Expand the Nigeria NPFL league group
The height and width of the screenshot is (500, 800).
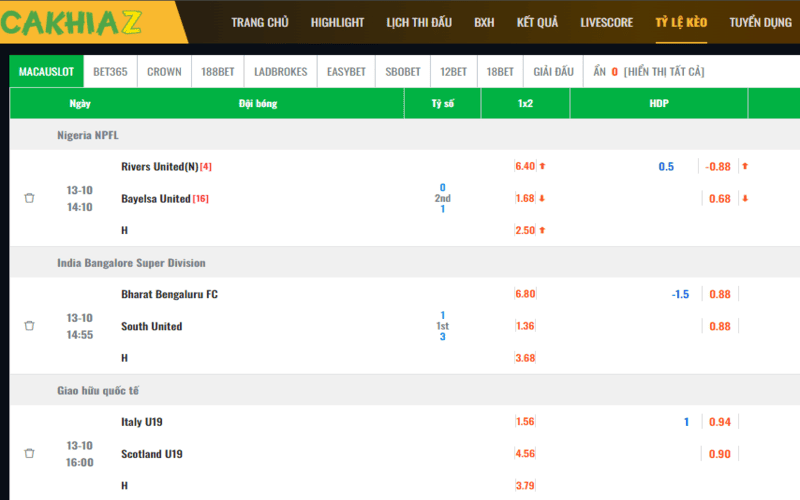point(88,135)
